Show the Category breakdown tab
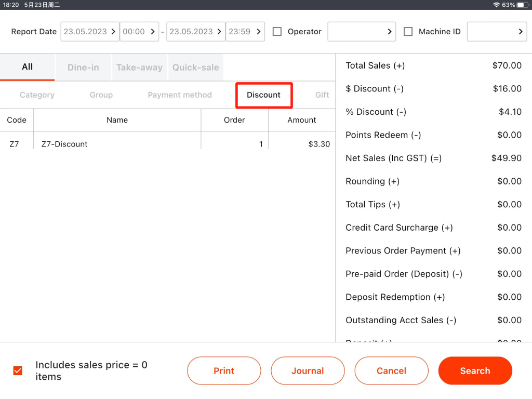The width and height of the screenshot is (532, 399). pos(37,95)
